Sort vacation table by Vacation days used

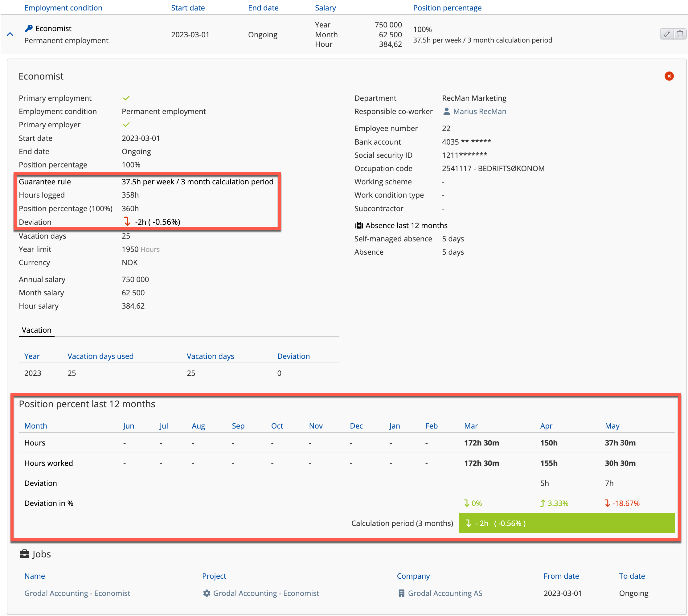coord(100,356)
